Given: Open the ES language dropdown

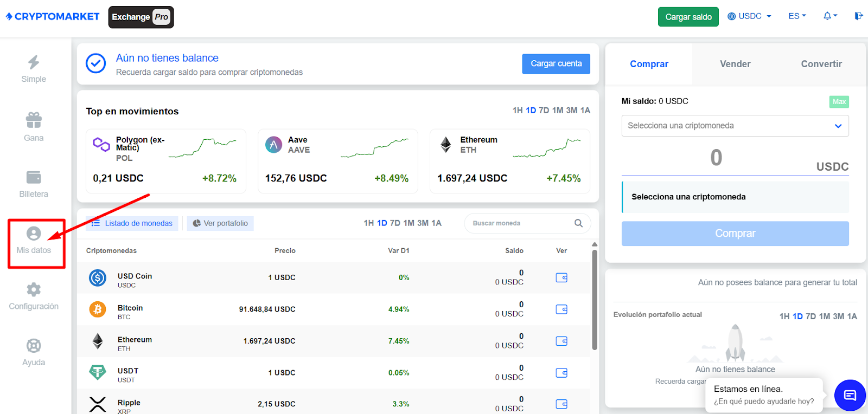Looking at the screenshot, I should click(797, 16).
